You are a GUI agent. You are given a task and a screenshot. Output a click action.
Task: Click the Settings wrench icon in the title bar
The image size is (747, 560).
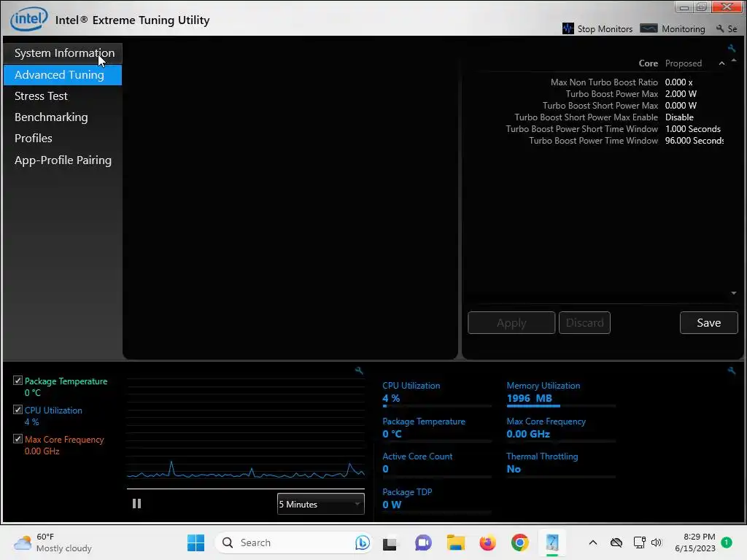(x=720, y=29)
